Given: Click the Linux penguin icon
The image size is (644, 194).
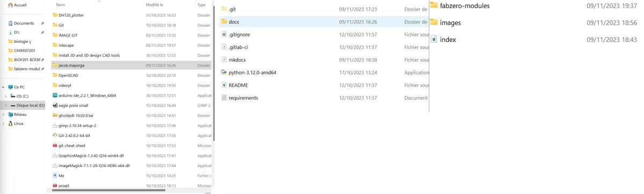Looking at the screenshot, I should [x=10, y=123].
